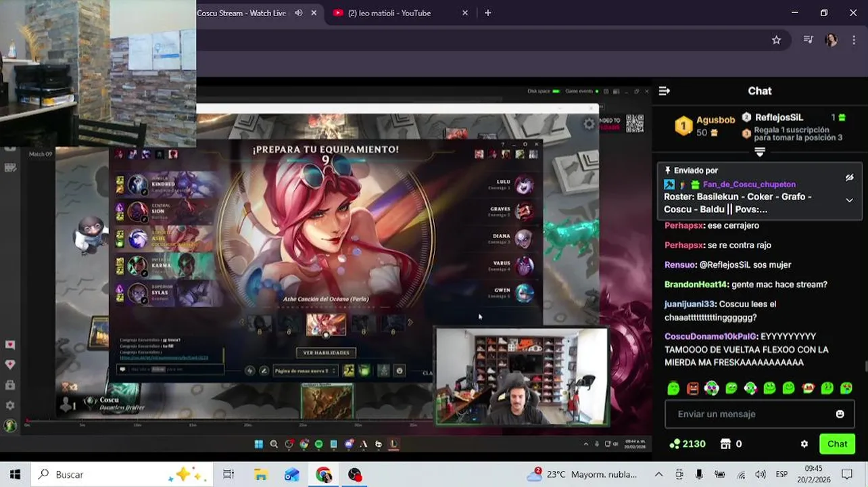Click the username BrandonHeat14 in chat
Screen dimensions: 868x487
point(695,284)
